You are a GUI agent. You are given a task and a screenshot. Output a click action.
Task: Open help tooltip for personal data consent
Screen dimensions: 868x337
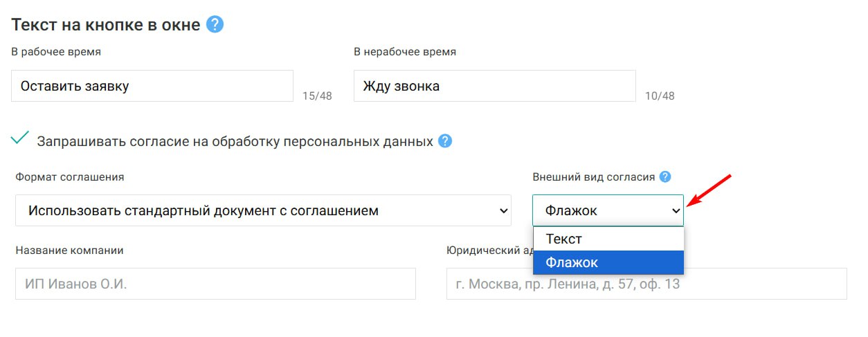[445, 141]
